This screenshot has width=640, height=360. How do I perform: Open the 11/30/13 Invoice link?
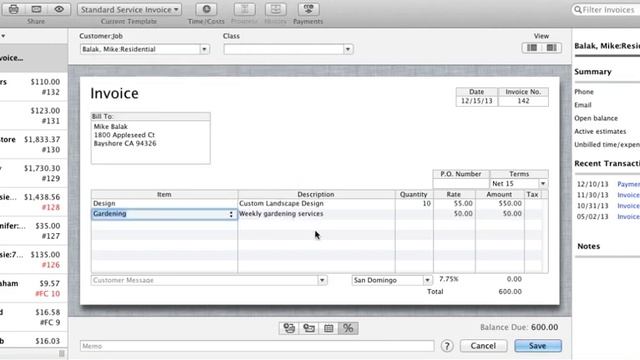[628, 195]
